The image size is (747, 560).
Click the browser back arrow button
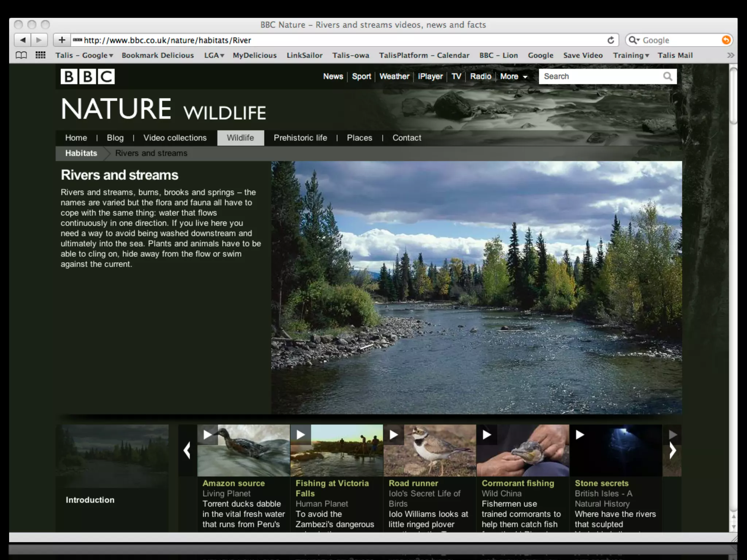[x=23, y=40]
